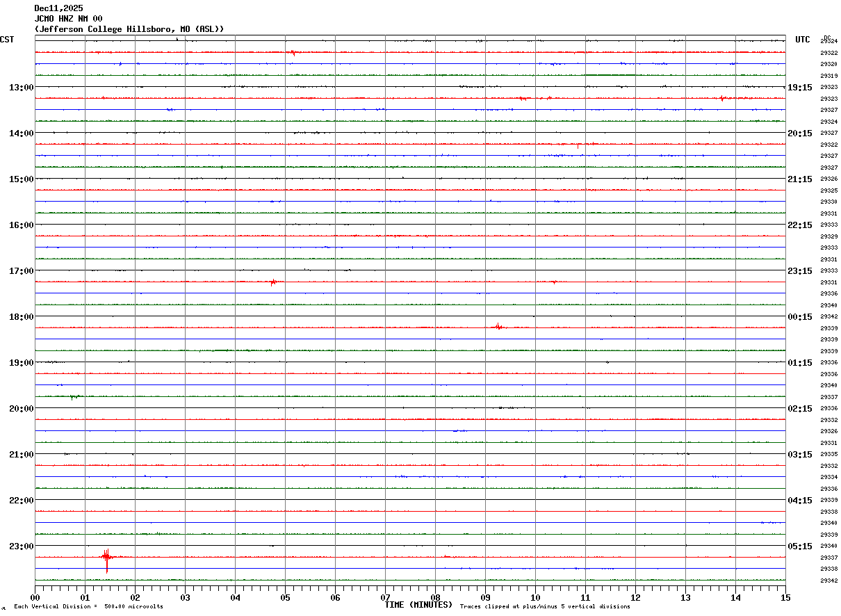Click the DC offset value 29334
Screen dimensions: 841x616
click(x=828, y=477)
